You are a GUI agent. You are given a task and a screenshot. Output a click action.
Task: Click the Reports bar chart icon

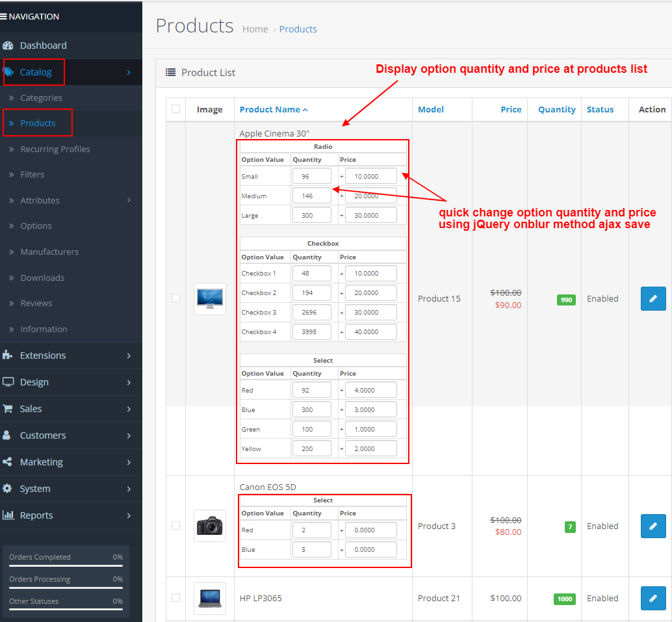(x=8, y=515)
